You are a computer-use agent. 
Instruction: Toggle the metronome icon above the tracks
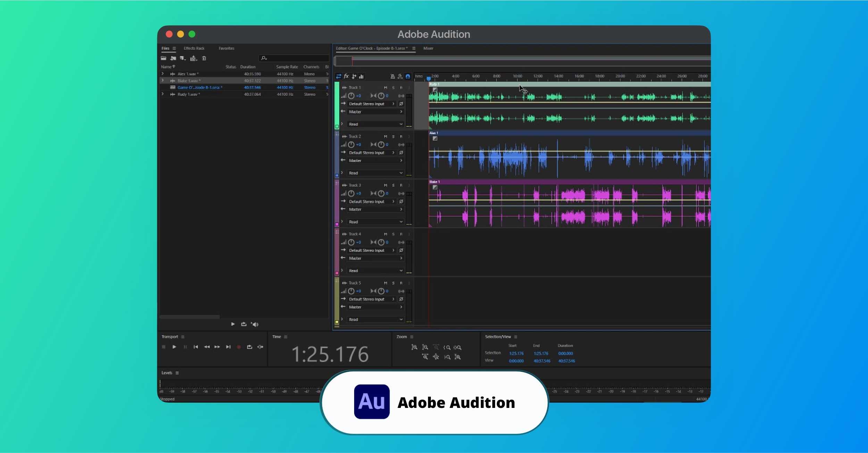coord(392,76)
